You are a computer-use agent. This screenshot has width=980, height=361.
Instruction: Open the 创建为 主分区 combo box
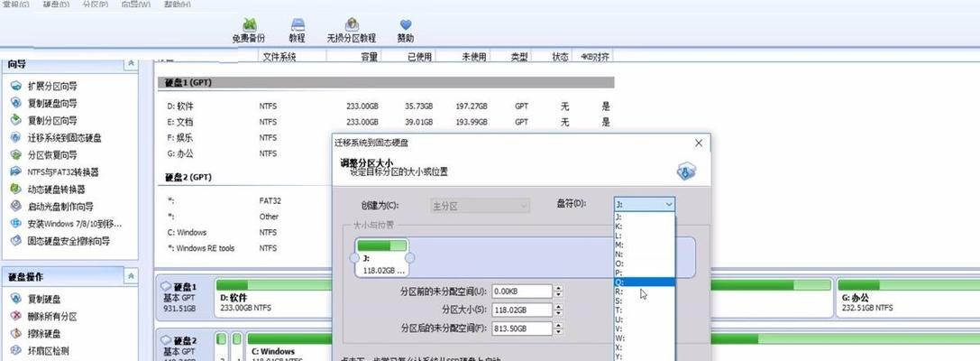480,205
